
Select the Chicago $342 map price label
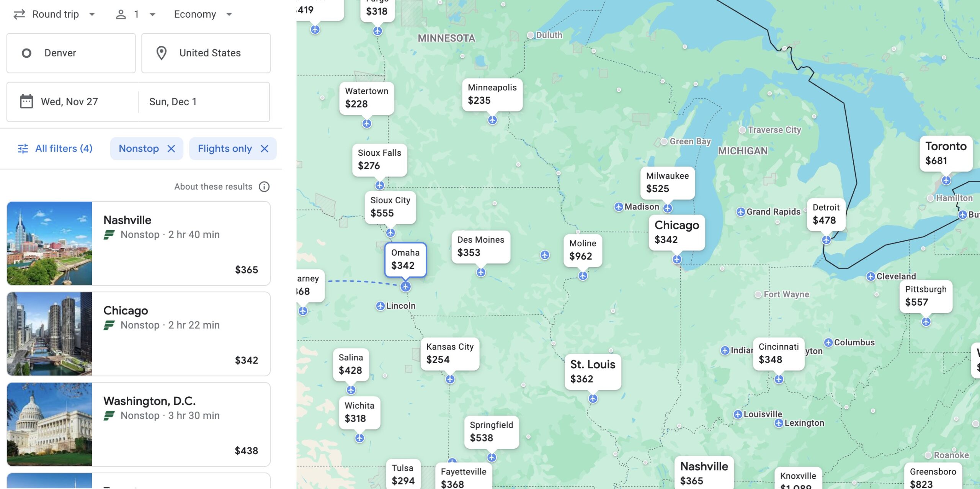pyautogui.click(x=676, y=232)
